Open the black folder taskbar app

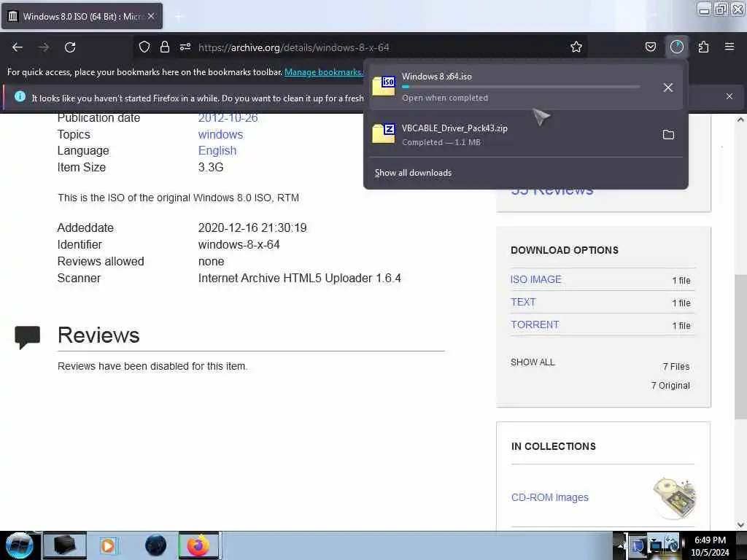point(65,545)
